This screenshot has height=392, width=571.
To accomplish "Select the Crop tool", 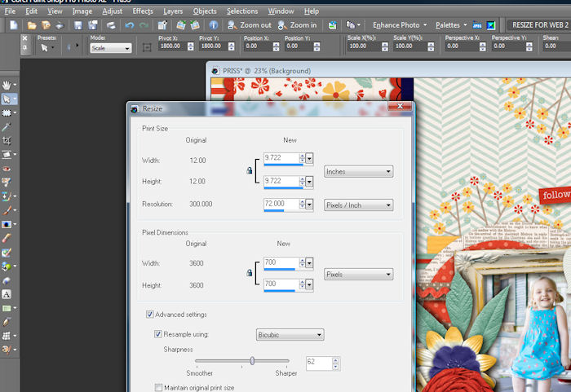I will (7, 140).
